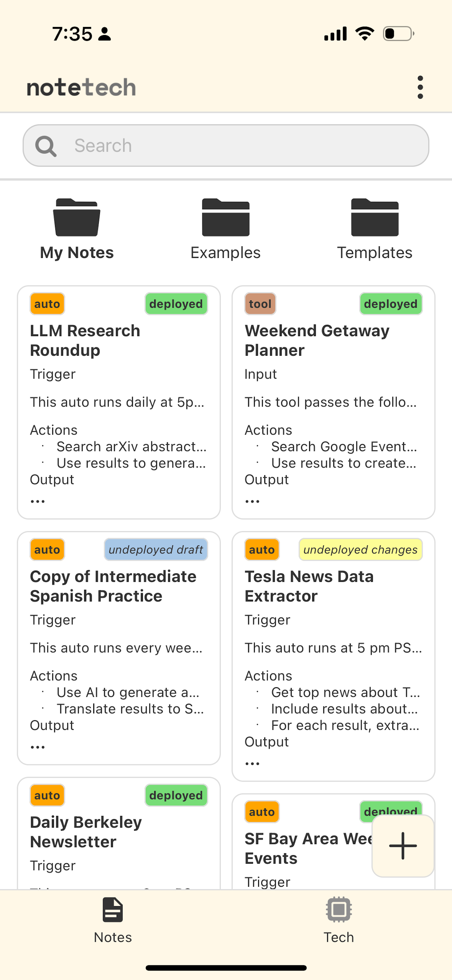The image size is (452, 980).
Task: Tap the plus button to add note
Action: coord(403,845)
